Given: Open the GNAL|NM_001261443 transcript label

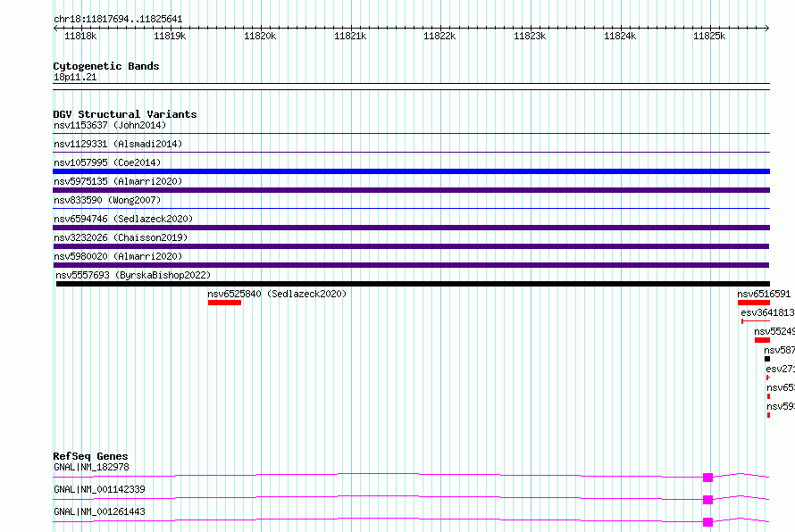Looking at the screenshot, I should (x=99, y=511).
